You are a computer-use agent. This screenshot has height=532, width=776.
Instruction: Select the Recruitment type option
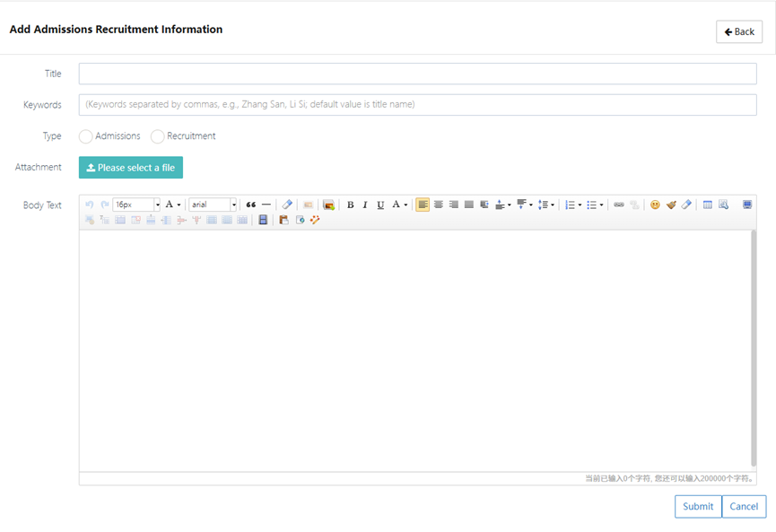pyautogui.click(x=158, y=136)
